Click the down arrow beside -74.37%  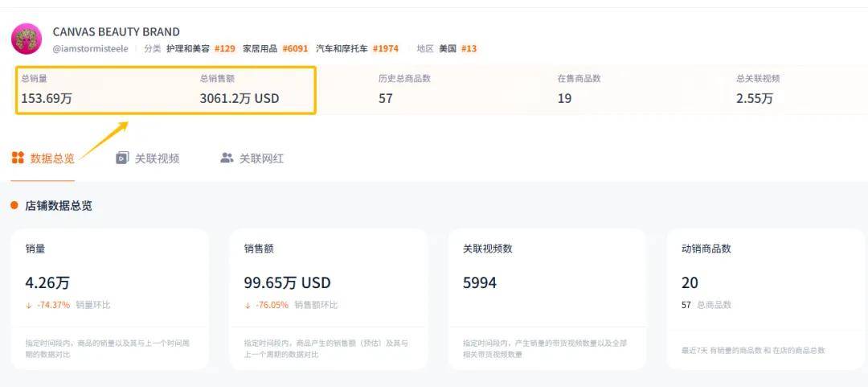[x=29, y=305]
